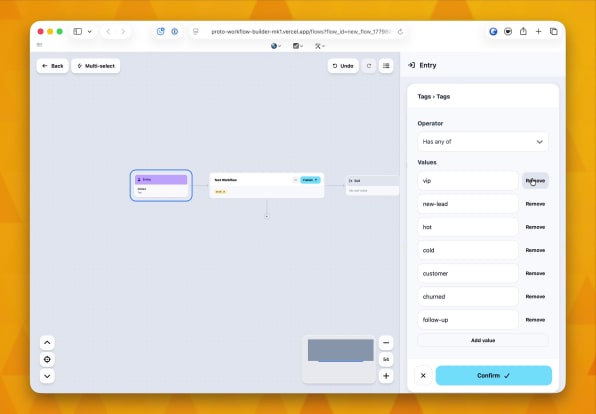This screenshot has width=596, height=414.
Task: Go forward with Safari's forward arrow
Action: point(123,32)
